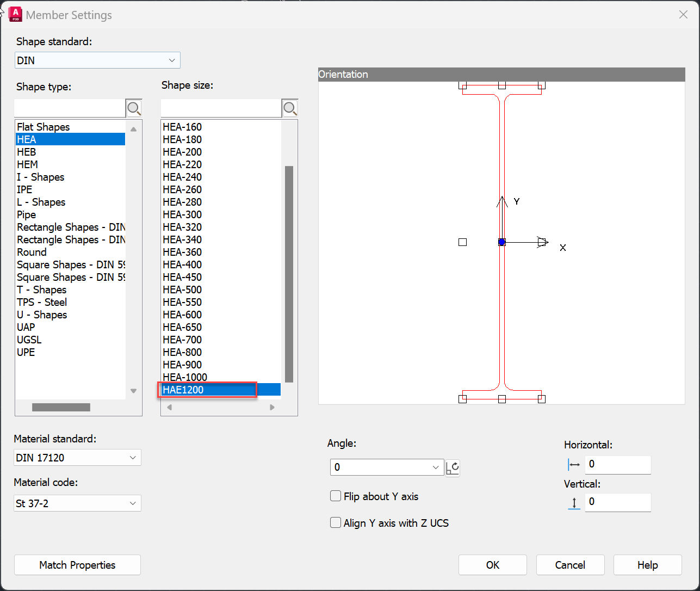
Task: Open the Angle dropdown
Action: (x=387, y=467)
